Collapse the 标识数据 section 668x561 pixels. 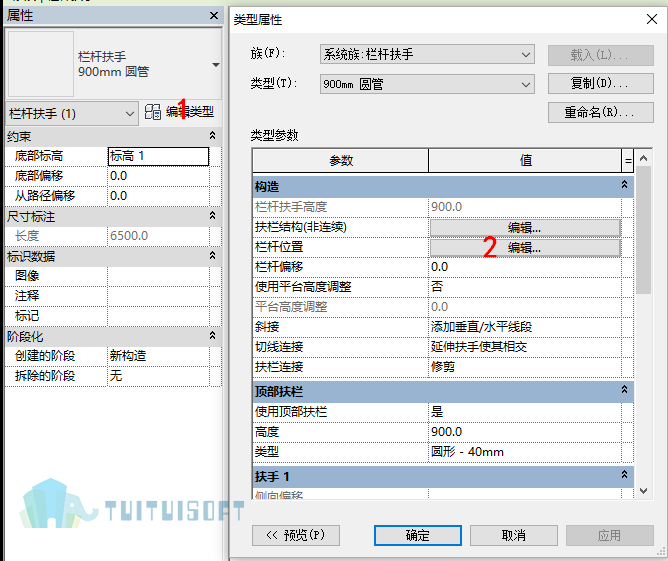tap(212, 256)
